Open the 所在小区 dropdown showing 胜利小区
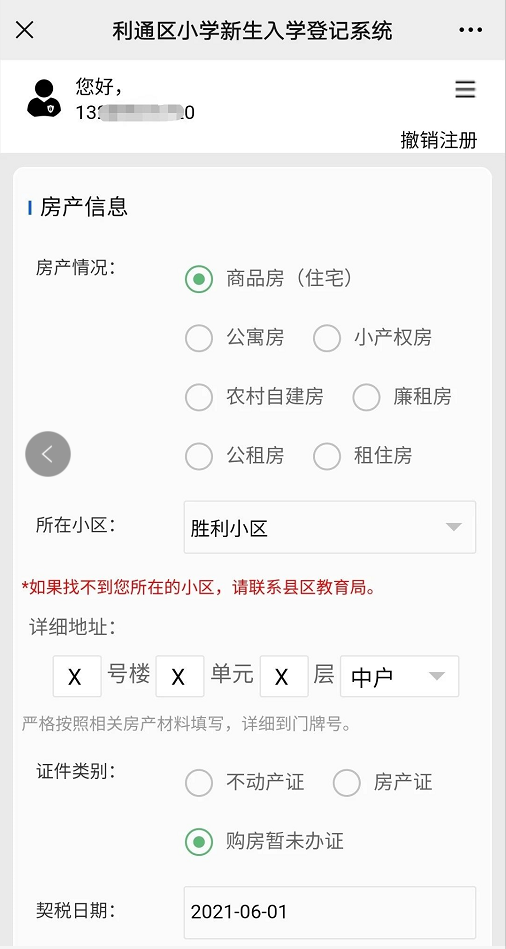 [330, 527]
